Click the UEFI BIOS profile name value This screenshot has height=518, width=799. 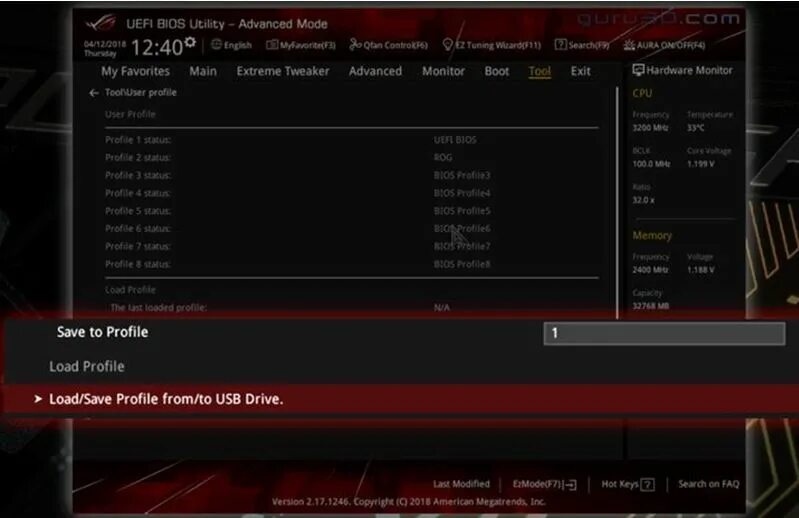click(455, 140)
